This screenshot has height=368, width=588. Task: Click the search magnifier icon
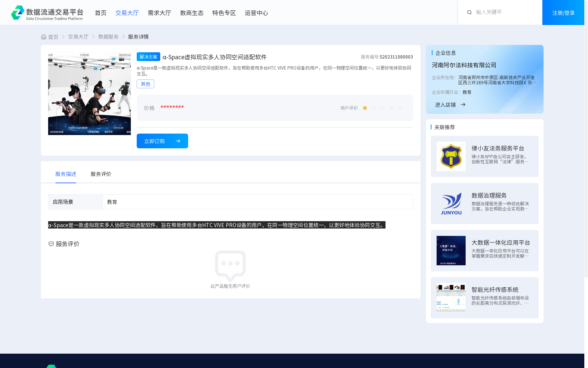point(469,13)
